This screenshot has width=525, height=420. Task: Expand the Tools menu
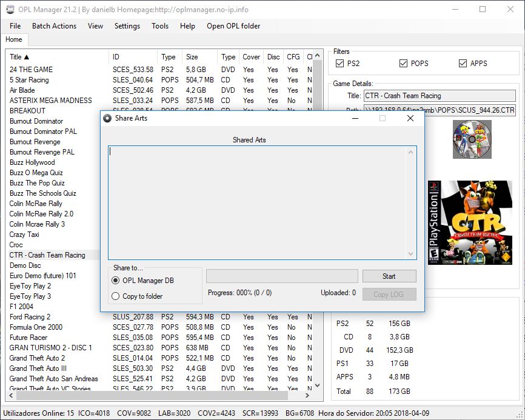[160, 26]
